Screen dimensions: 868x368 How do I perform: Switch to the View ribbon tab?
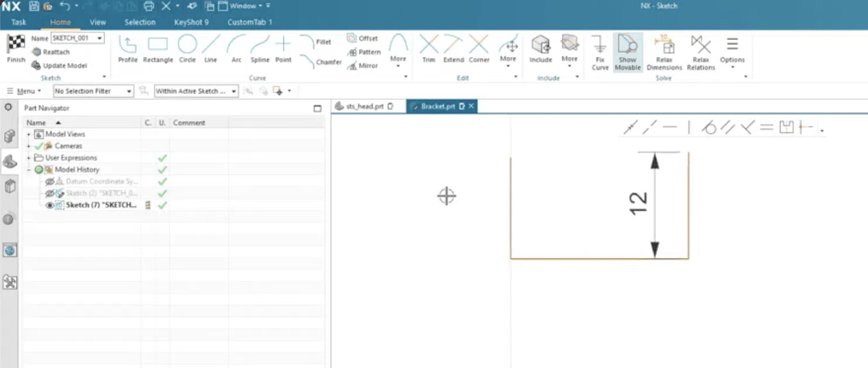pyautogui.click(x=98, y=22)
